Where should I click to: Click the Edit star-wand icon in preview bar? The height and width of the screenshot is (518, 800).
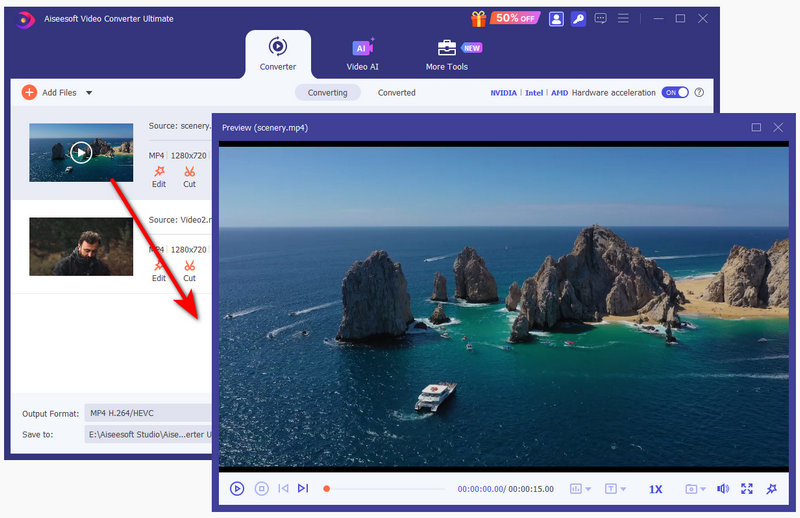tap(771, 489)
